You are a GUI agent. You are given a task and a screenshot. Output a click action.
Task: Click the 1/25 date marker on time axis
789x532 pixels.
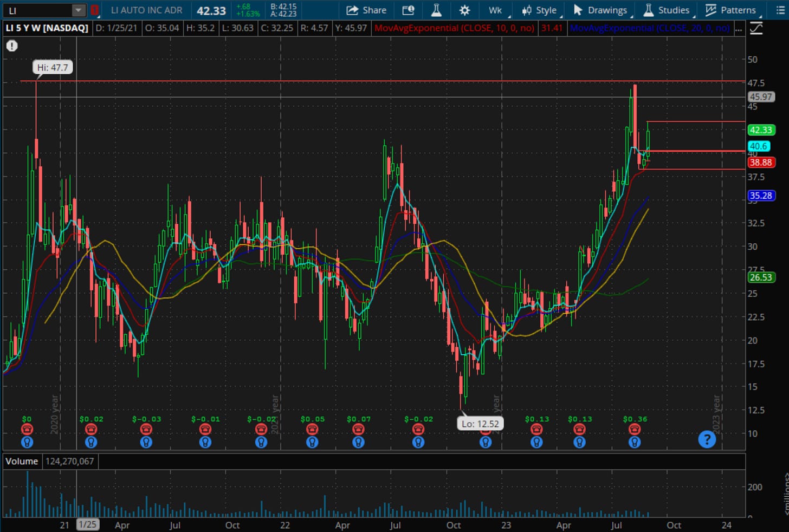click(x=87, y=524)
